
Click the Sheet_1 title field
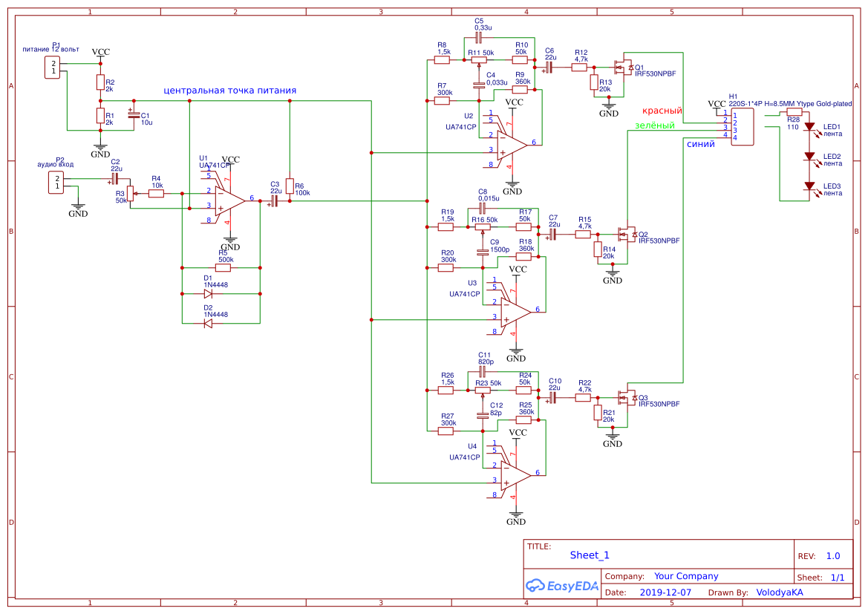point(590,555)
